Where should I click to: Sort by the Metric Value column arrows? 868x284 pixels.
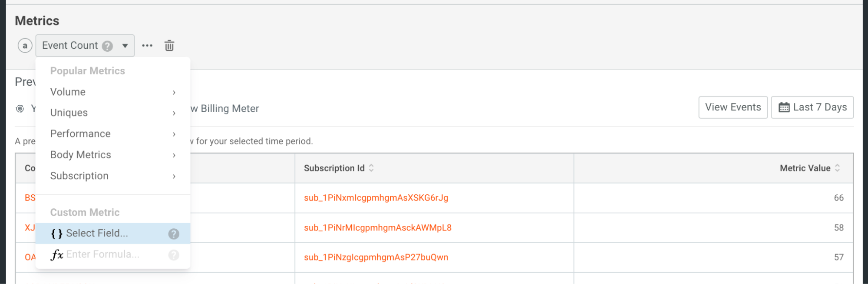(x=837, y=168)
